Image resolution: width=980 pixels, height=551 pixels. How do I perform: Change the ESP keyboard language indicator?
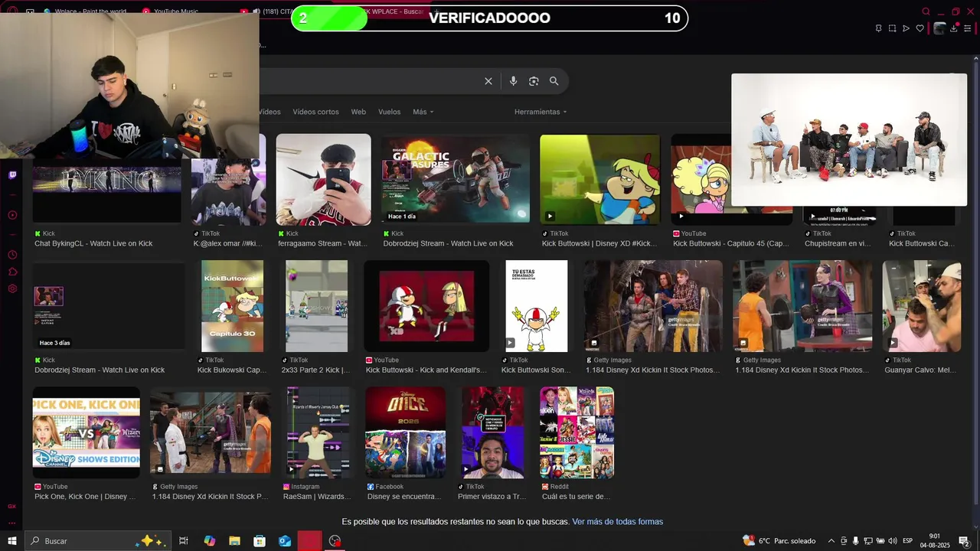pyautogui.click(x=907, y=541)
